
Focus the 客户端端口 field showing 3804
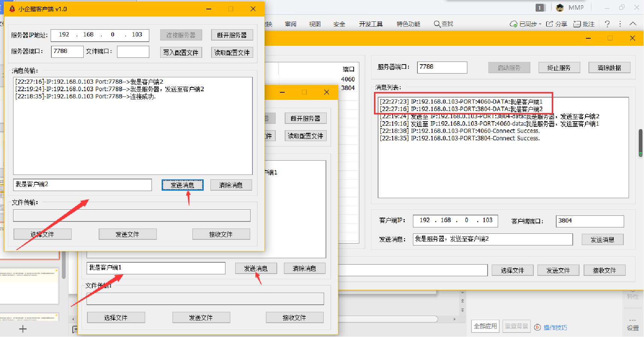[590, 221]
